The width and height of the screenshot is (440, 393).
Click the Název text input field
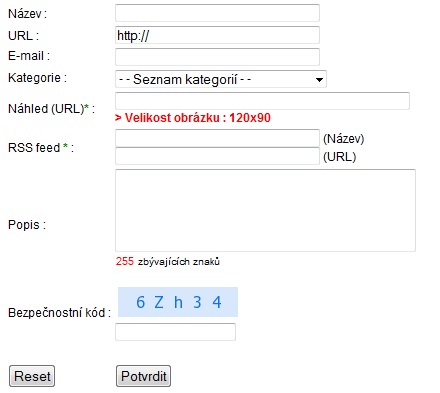click(217, 13)
